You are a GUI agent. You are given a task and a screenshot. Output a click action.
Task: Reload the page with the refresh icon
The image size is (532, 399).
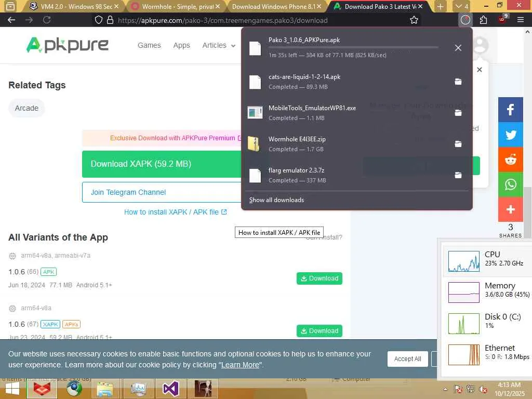[47, 20]
